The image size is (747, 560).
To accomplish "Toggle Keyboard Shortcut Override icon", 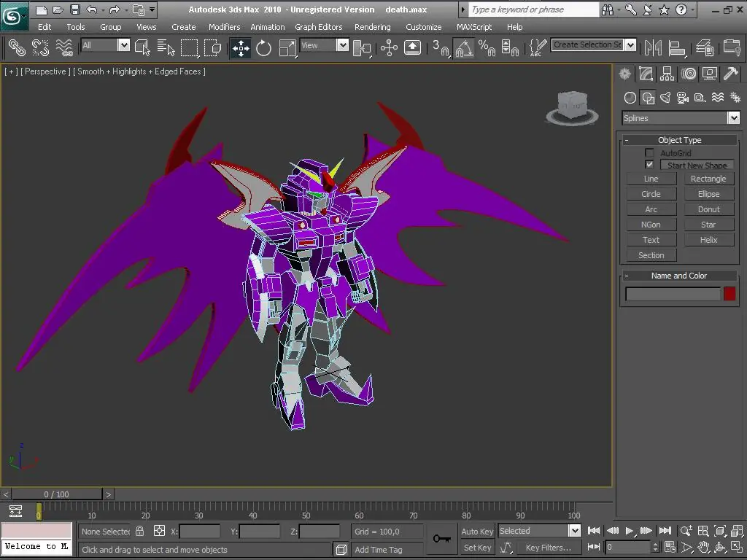I will (412, 47).
